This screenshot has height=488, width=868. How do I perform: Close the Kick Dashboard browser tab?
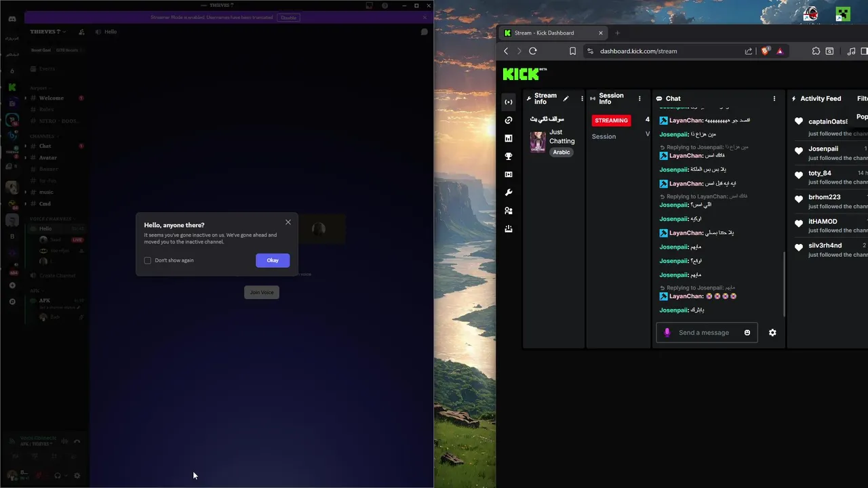[601, 33]
